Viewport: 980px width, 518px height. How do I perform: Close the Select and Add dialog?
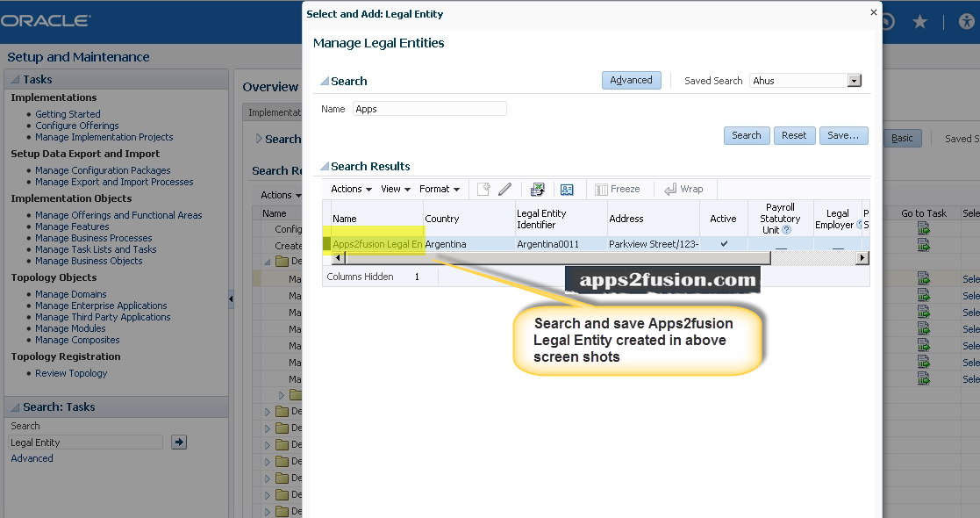click(x=873, y=12)
